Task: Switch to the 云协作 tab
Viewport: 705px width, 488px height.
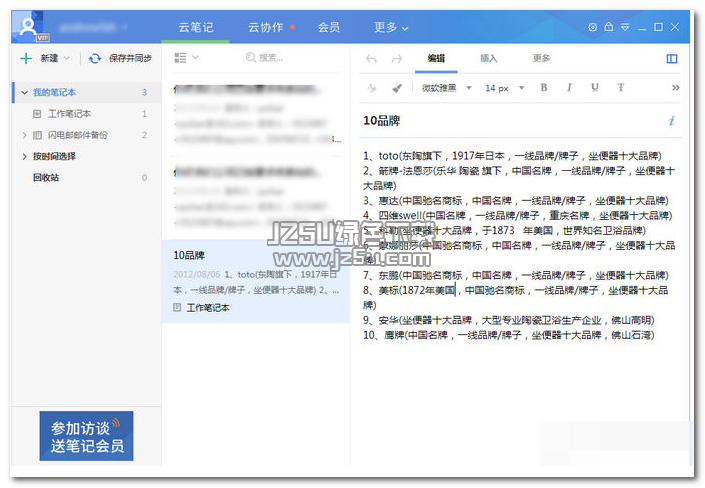Action: (266, 27)
